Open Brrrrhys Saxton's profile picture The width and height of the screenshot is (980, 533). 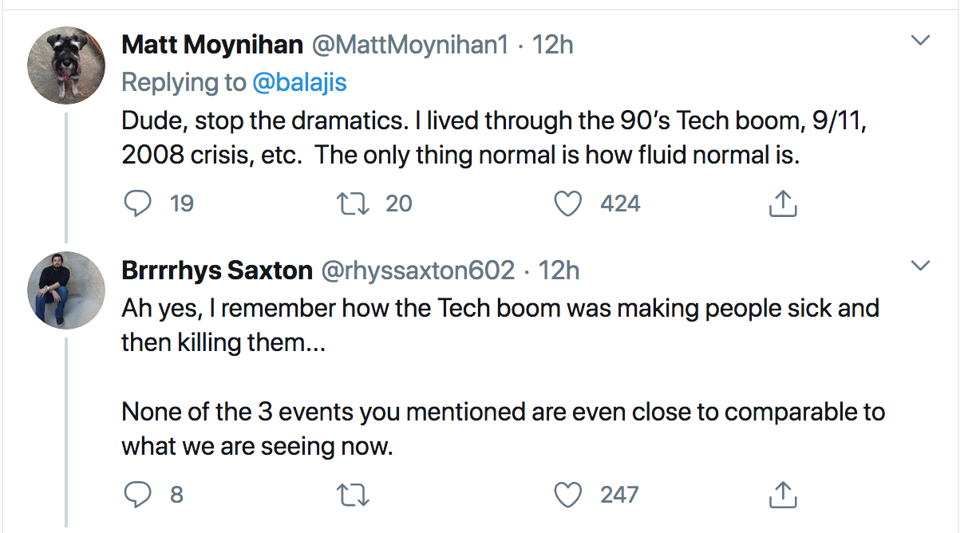pos(66,290)
